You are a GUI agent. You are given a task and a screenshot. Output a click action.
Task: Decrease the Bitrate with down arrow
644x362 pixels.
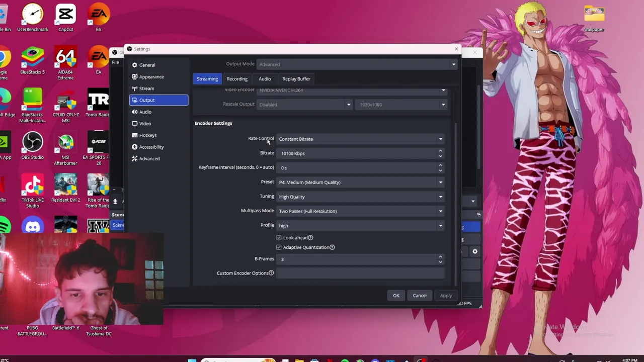click(x=440, y=156)
